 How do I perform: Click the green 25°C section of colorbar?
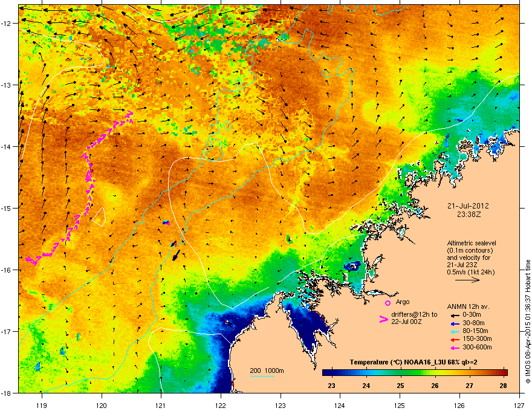point(400,372)
